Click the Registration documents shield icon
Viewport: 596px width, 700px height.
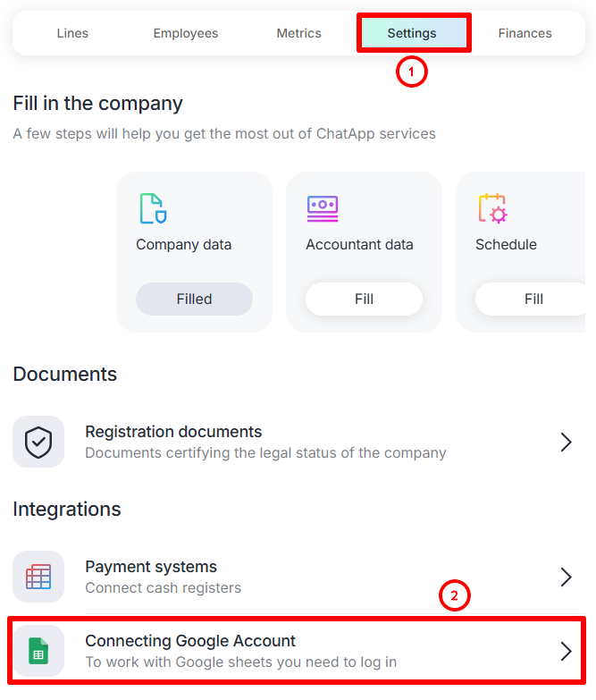pyautogui.click(x=38, y=442)
